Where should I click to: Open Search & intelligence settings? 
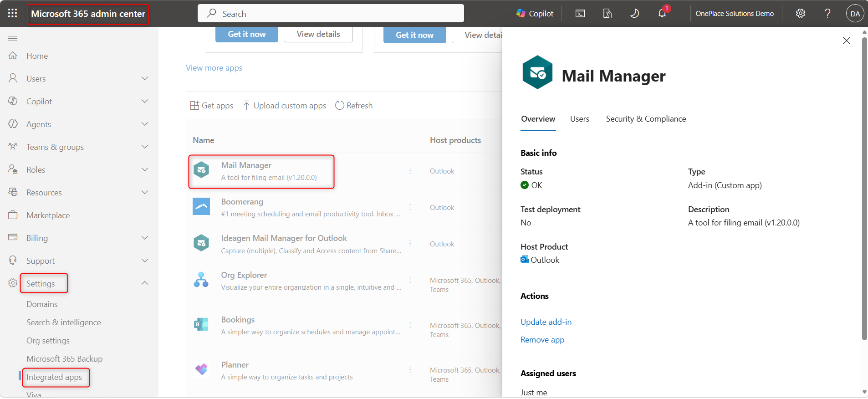(64, 322)
